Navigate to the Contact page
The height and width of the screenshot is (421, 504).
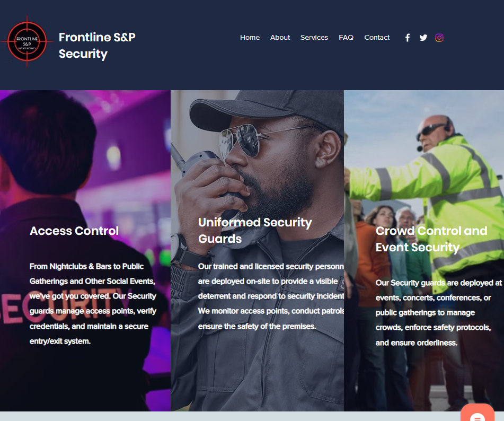point(377,38)
